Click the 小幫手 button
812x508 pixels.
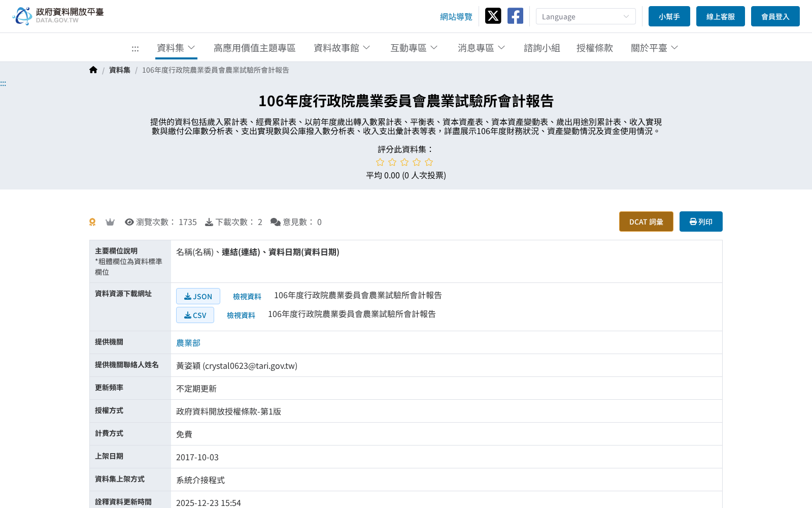click(x=669, y=16)
